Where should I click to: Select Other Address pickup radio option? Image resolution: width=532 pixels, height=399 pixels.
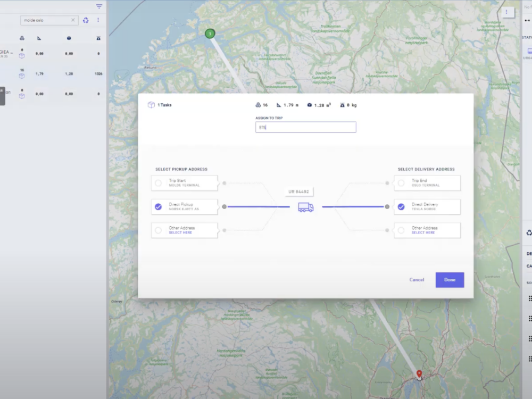[158, 230]
